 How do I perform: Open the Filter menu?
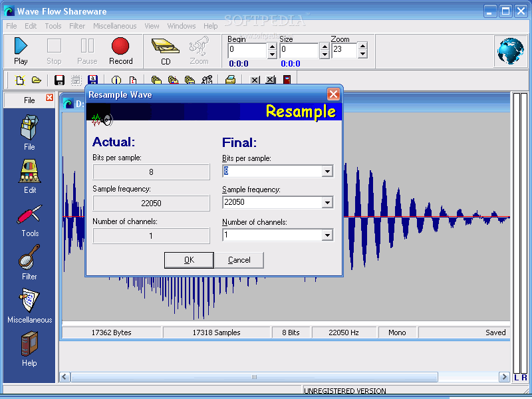tap(77, 26)
